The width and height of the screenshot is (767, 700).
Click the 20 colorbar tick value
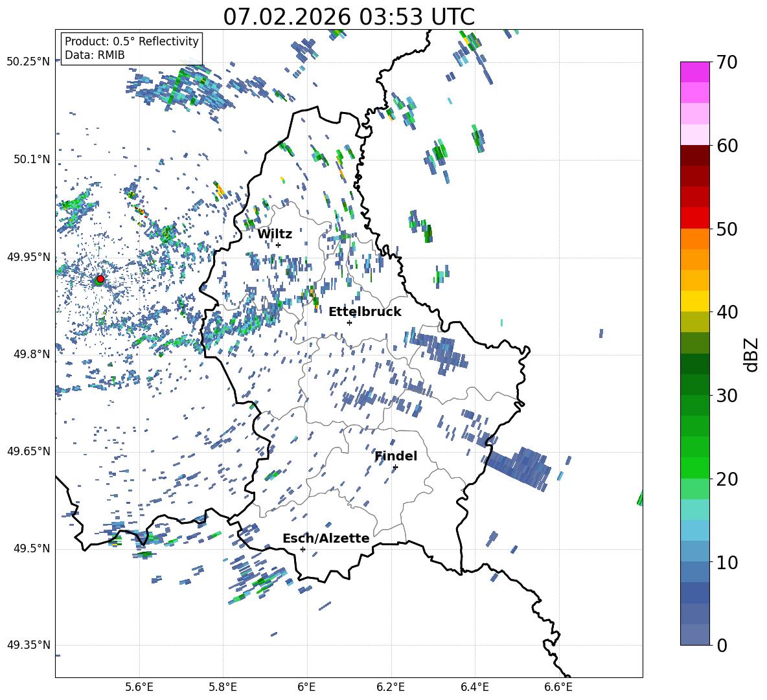727,479
